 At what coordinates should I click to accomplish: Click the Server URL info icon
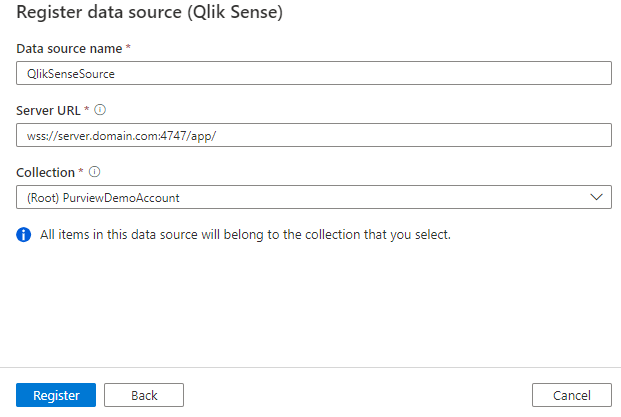[100, 110]
